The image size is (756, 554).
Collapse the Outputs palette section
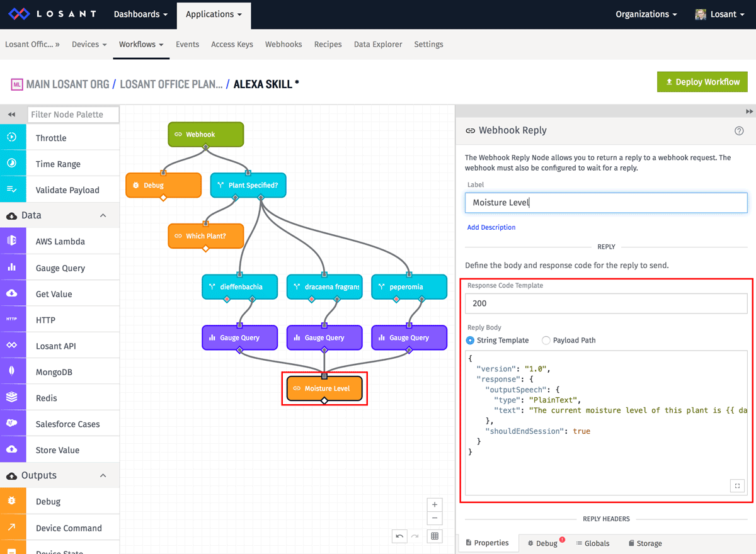(x=103, y=475)
